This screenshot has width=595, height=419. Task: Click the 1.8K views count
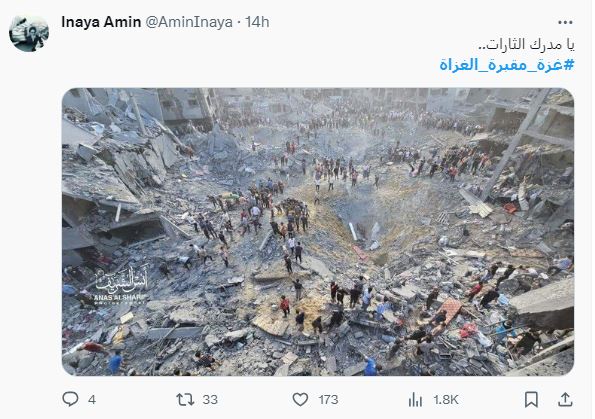click(x=446, y=400)
